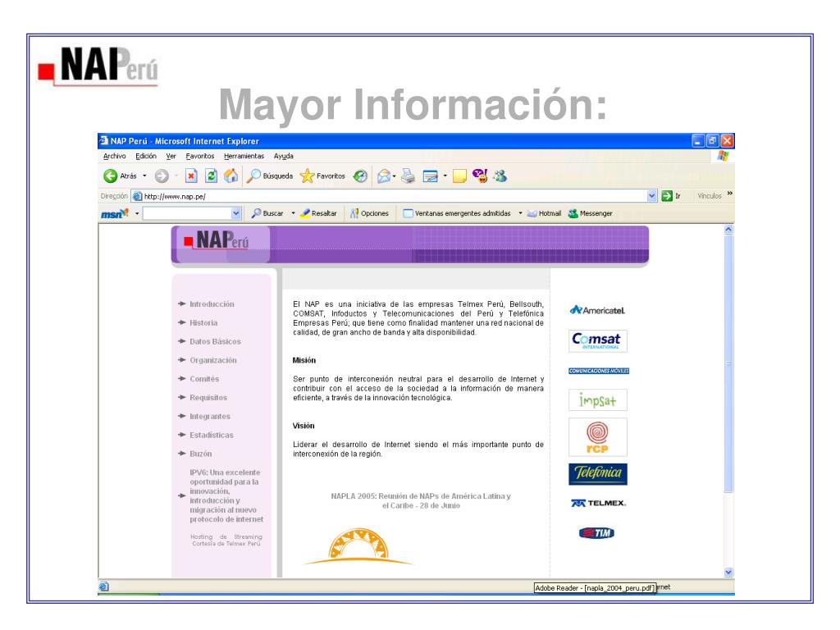Open the Buscar dropdown arrow
Viewport: 840px width, 630px height.
(x=293, y=213)
